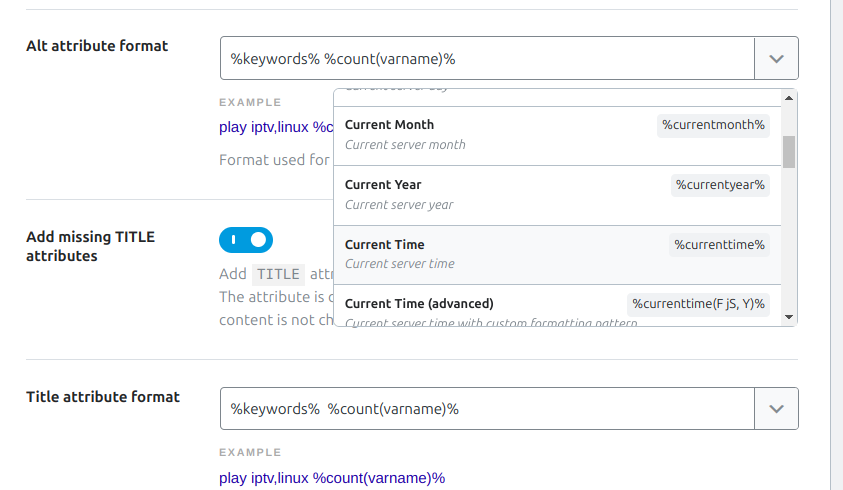Expand the Alt attribute format dropdown arrow
Viewport: 843px width, 490px height.
(776, 58)
